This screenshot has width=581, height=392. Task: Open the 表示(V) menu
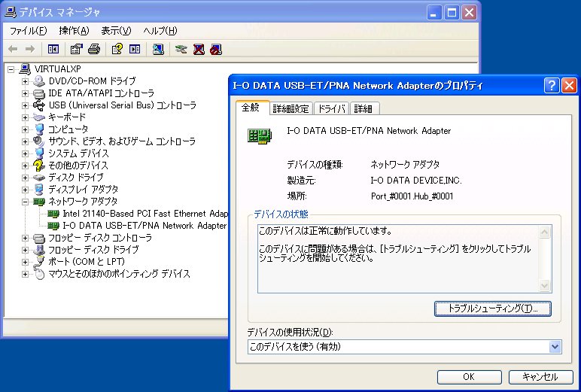point(116,31)
